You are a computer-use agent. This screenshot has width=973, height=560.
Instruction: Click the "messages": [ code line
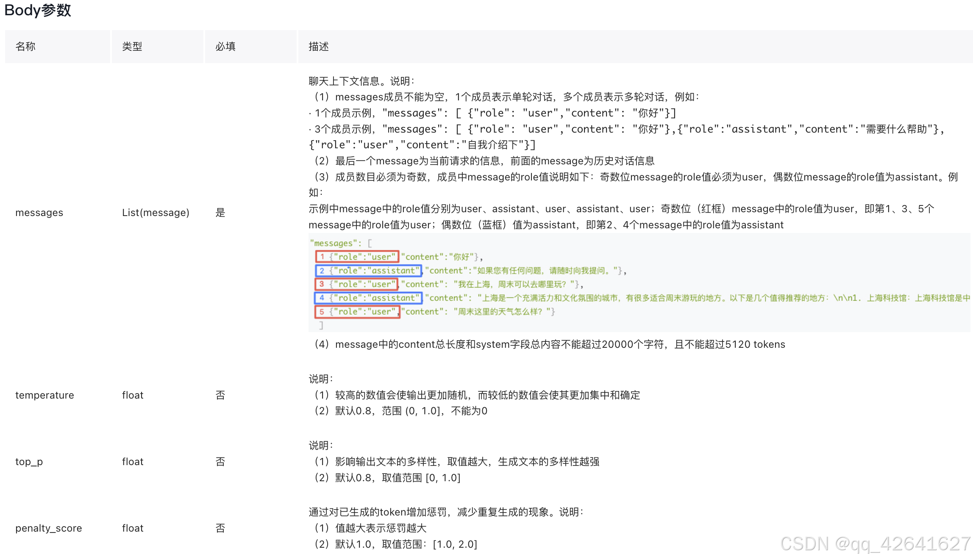coord(341,243)
